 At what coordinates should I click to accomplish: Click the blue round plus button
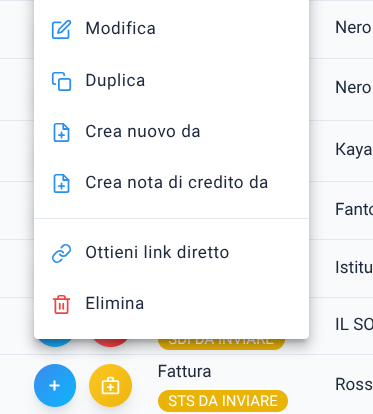tap(55, 385)
